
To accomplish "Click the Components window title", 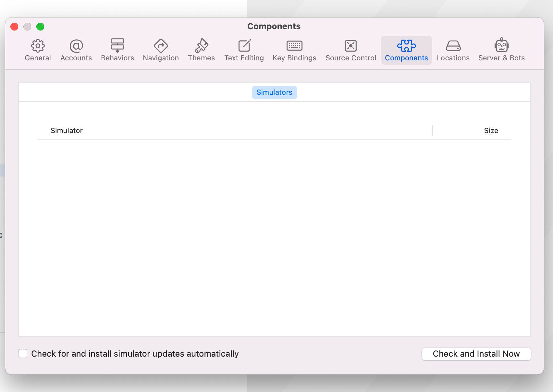I will (x=274, y=26).
